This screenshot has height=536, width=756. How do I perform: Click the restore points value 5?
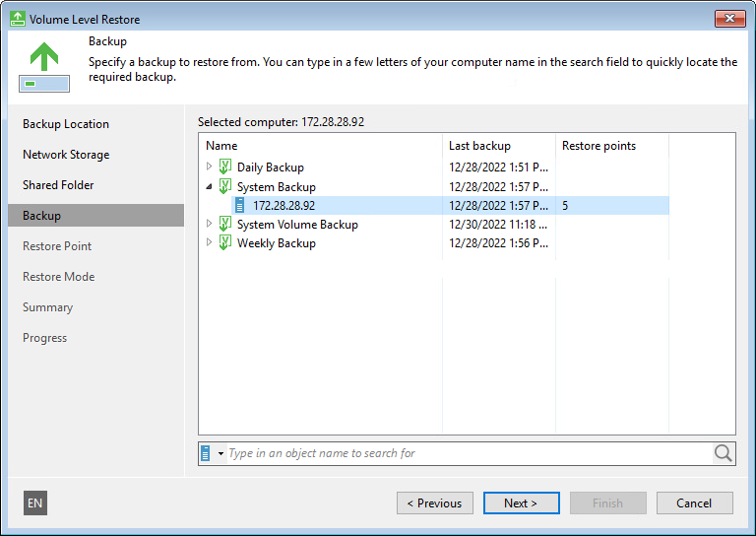tap(565, 206)
